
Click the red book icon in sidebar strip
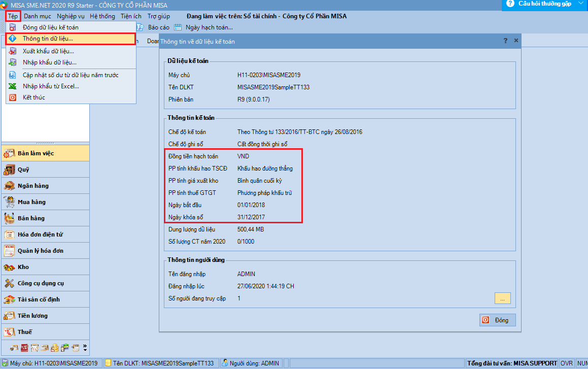(24, 348)
